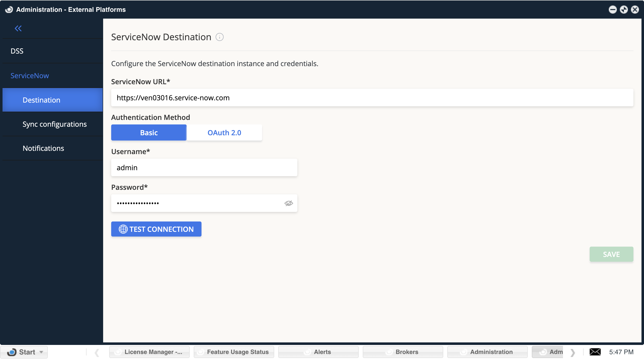Collapse the sidebar with the double-chevron

18,28
